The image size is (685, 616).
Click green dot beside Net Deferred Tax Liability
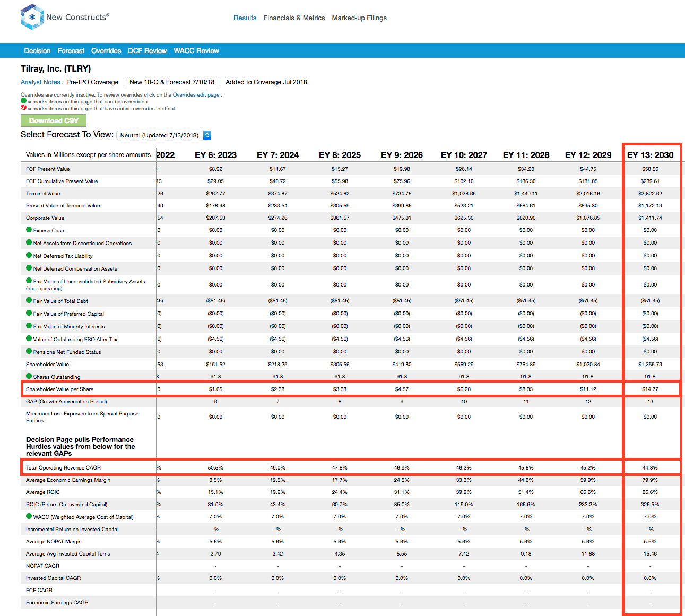[29, 255]
